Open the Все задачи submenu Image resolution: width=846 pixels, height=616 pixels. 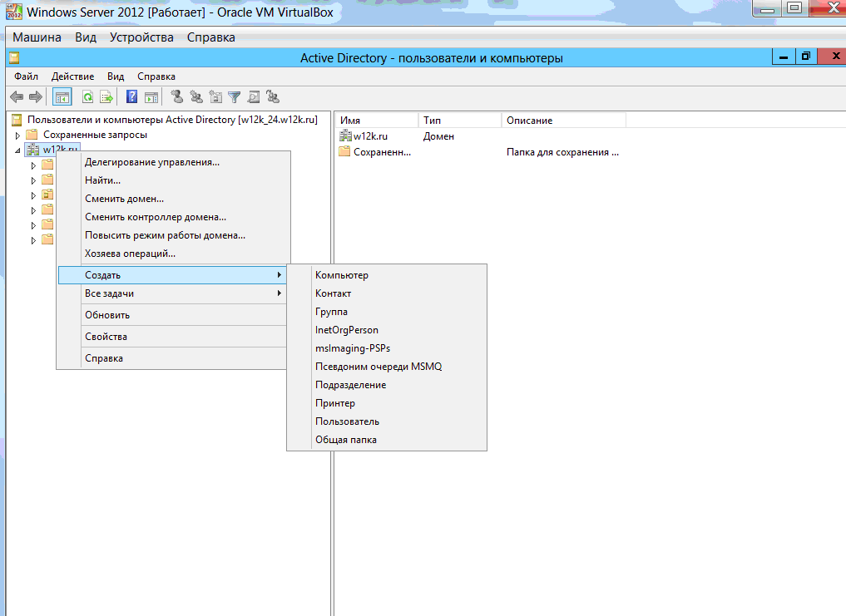[173, 293]
